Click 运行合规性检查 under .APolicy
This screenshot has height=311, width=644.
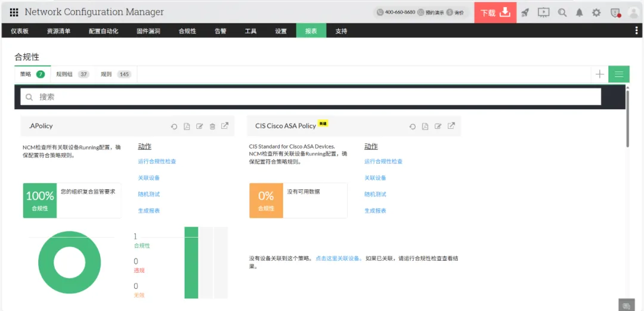click(x=157, y=161)
